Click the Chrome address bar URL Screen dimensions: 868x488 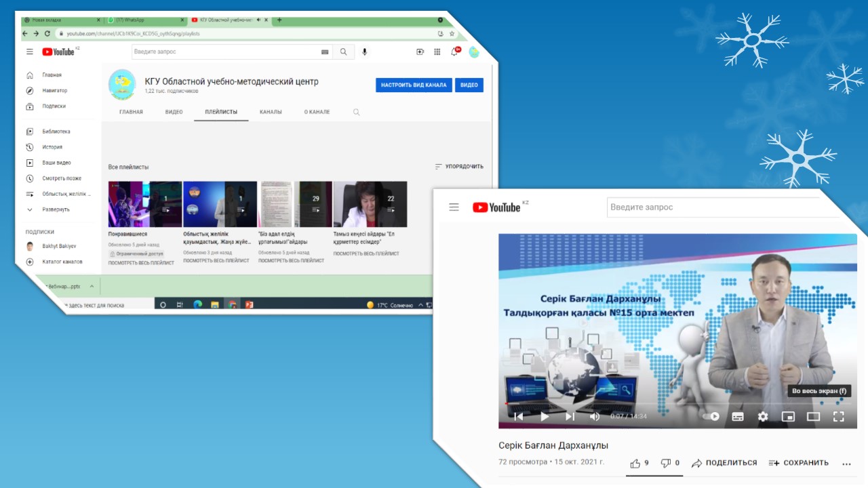(x=133, y=33)
